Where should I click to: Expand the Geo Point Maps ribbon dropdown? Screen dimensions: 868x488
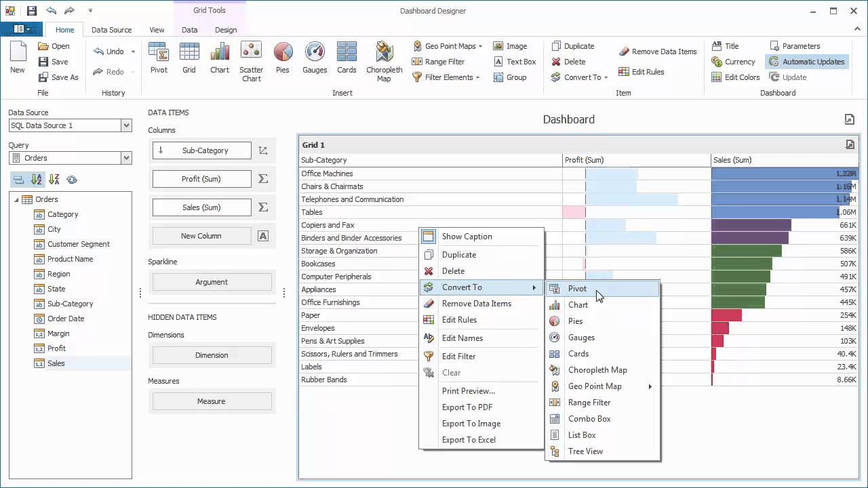coord(480,46)
